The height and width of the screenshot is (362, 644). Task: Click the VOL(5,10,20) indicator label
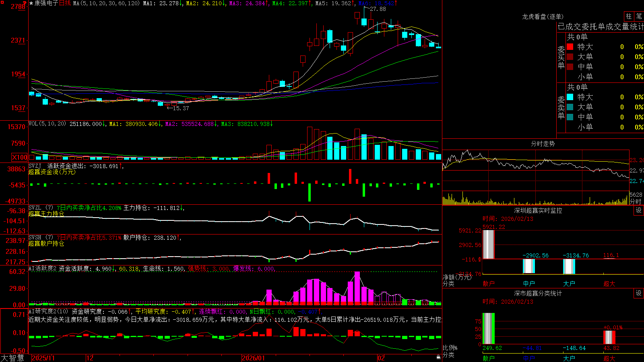47,124
